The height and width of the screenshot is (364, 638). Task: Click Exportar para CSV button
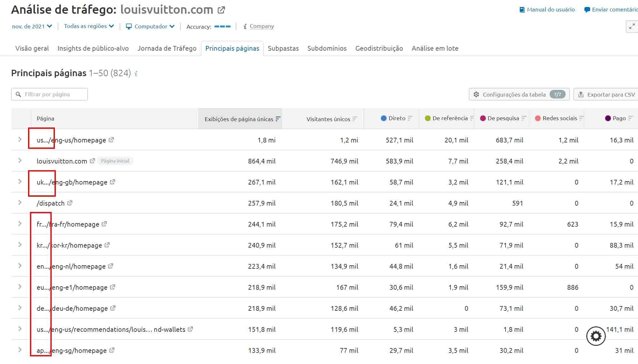click(x=606, y=94)
